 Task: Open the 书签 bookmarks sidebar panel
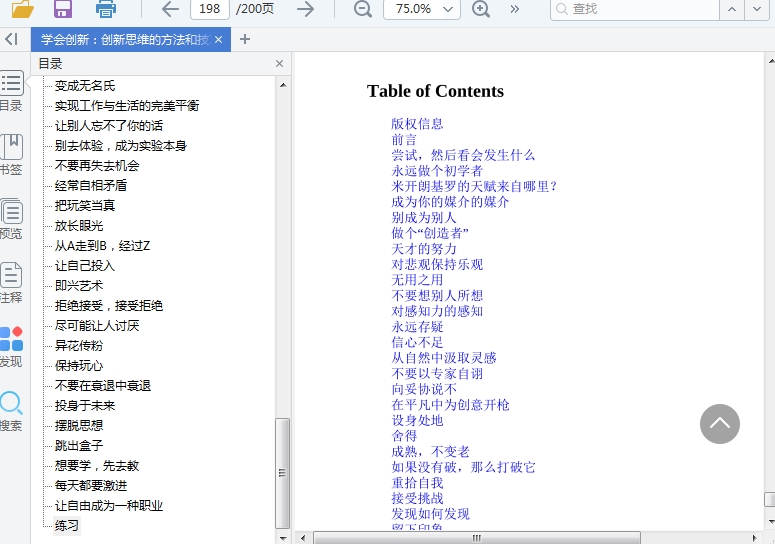pyautogui.click(x=11, y=155)
